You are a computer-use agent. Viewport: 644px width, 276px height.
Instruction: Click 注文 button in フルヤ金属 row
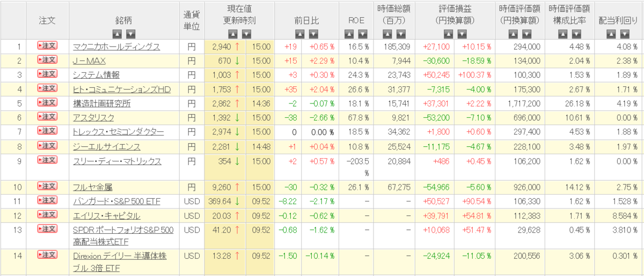(47, 186)
